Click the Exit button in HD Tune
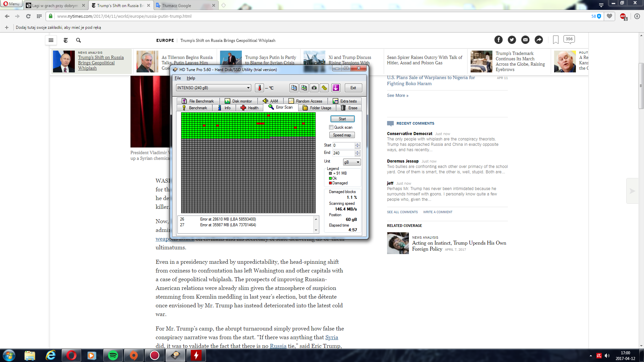Viewport: 644px width, 362px height. pos(353,88)
